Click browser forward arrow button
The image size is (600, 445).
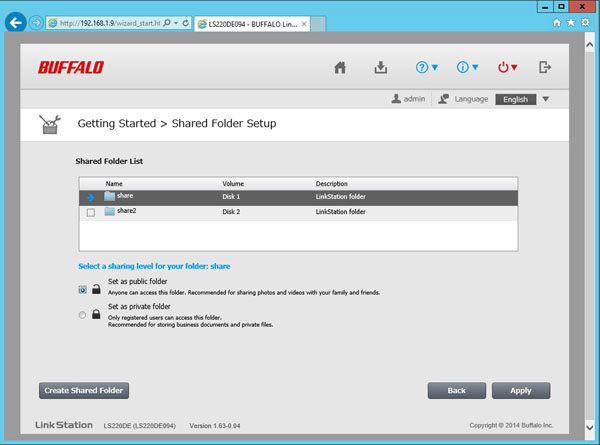click(x=36, y=23)
